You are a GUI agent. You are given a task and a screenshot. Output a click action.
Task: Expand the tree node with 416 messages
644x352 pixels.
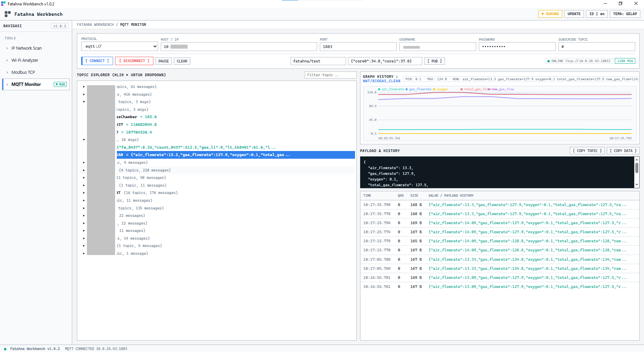coord(84,95)
